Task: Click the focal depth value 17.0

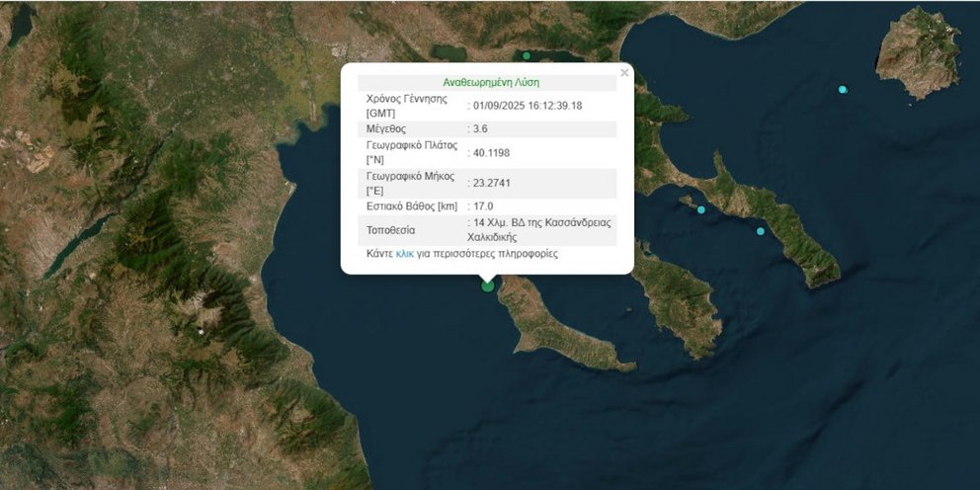Action: tap(482, 206)
